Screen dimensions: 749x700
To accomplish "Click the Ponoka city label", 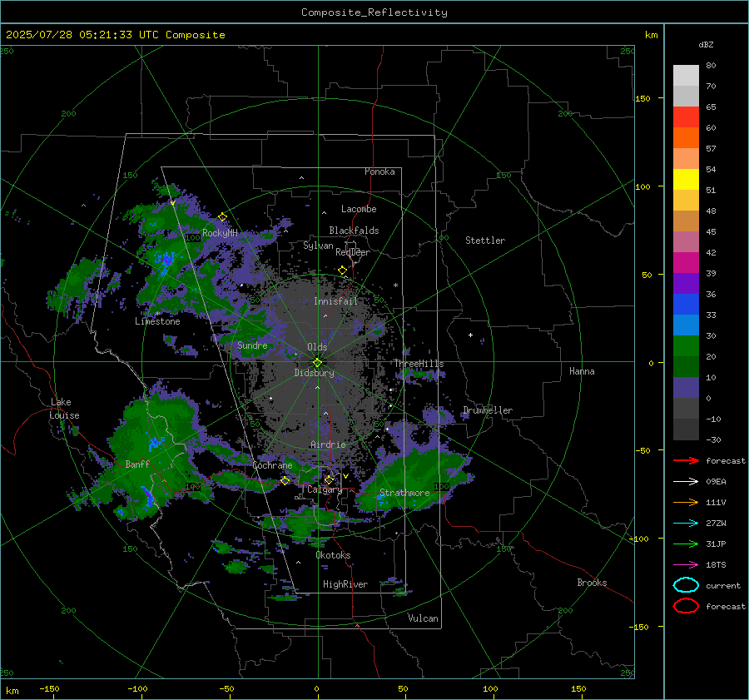I will point(379,171).
